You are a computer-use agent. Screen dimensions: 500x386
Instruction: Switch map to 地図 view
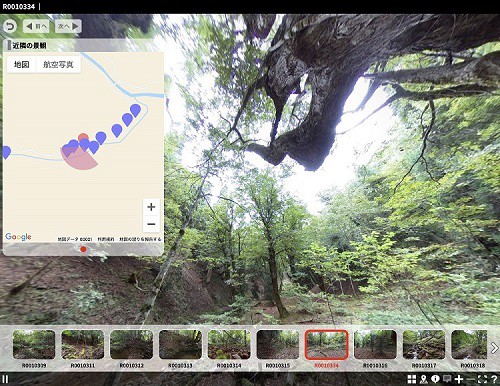pos(21,64)
